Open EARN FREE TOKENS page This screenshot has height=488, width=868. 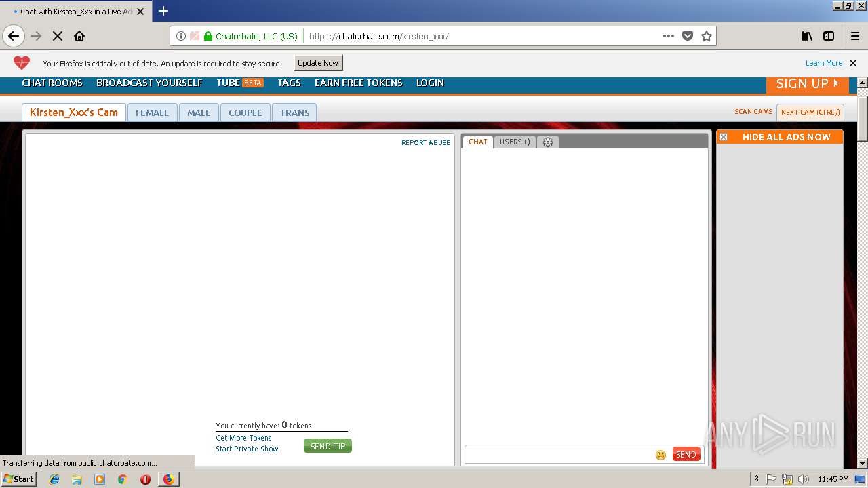[359, 83]
